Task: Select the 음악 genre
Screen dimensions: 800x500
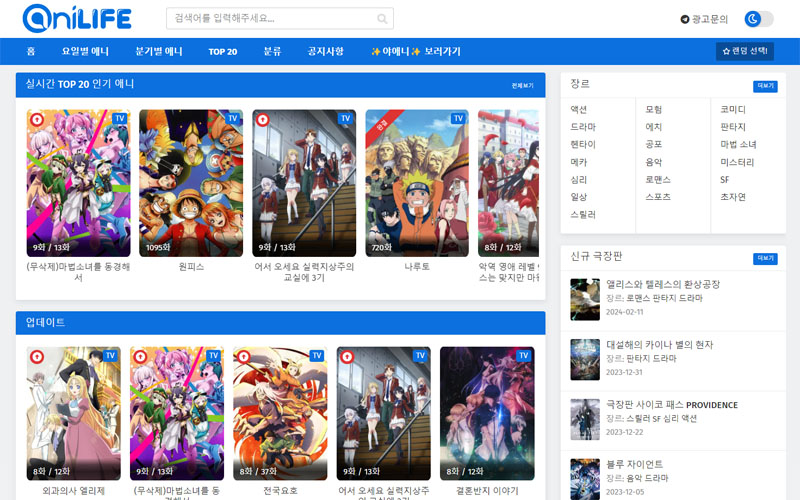Action: 654,162
